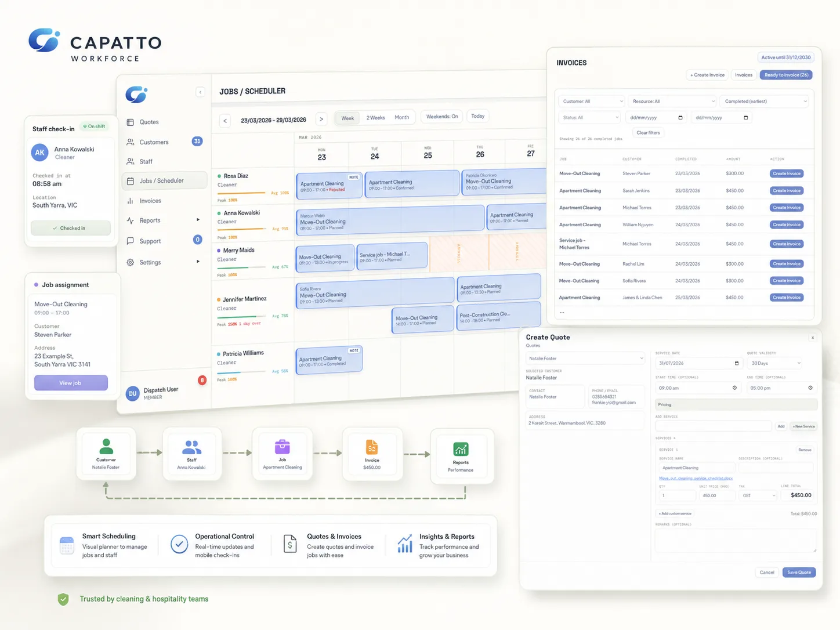Image resolution: width=840 pixels, height=630 pixels.
Task: Toggle the Weekends: On switch
Action: point(442,117)
